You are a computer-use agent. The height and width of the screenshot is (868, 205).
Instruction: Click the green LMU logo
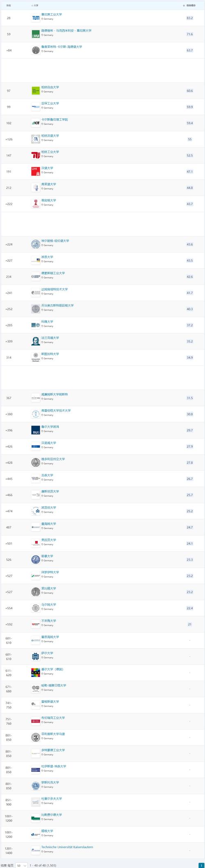(x=36, y=34)
